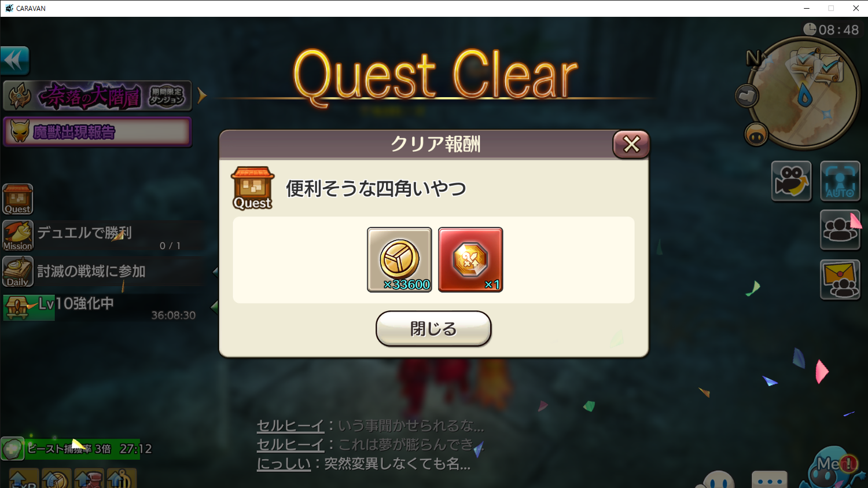Click the circular minimap

pyautogui.click(x=804, y=93)
